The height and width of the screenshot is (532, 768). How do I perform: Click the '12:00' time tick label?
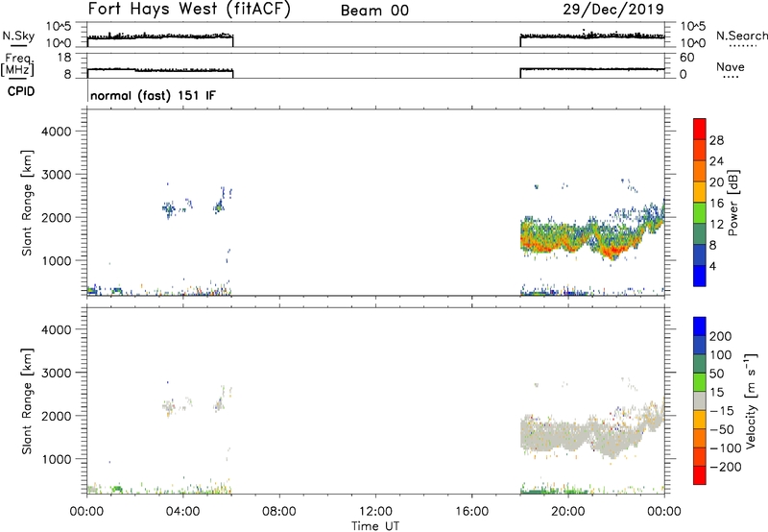(x=375, y=512)
